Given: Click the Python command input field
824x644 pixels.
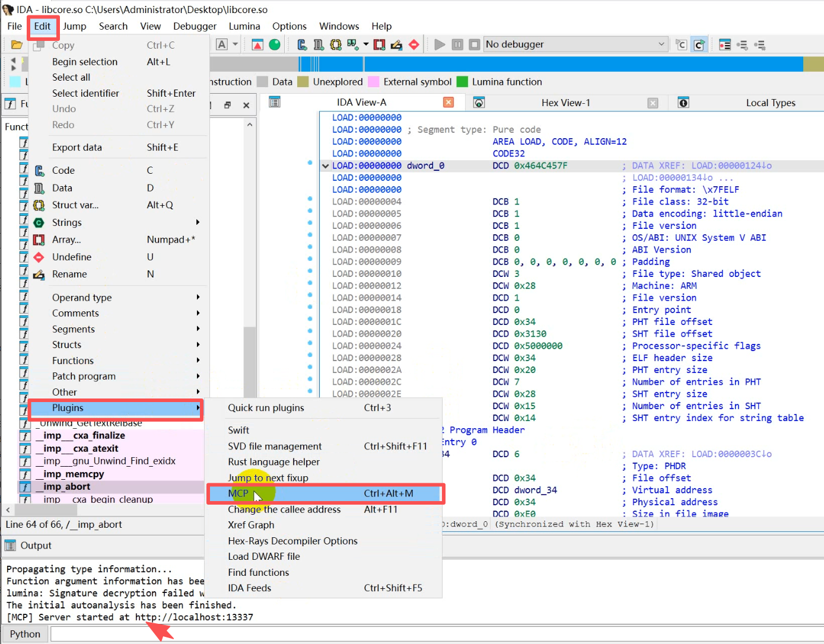Looking at the screenshot, I should click(x=437, y=634).
